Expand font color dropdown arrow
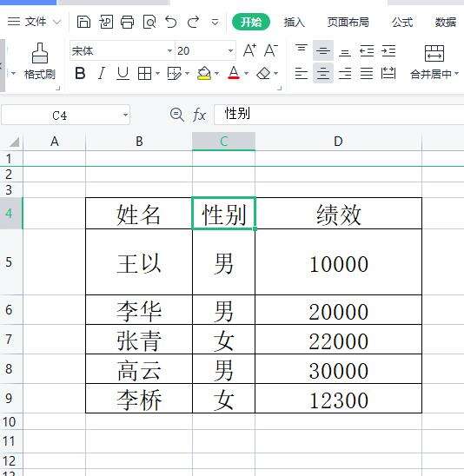This screenshot has height=476, width=464. coord(246,73)
